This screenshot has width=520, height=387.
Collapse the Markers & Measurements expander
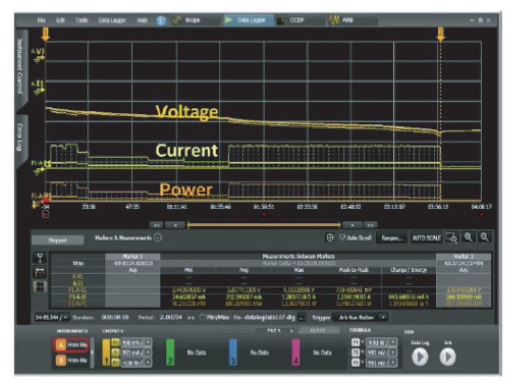(158, 238)
